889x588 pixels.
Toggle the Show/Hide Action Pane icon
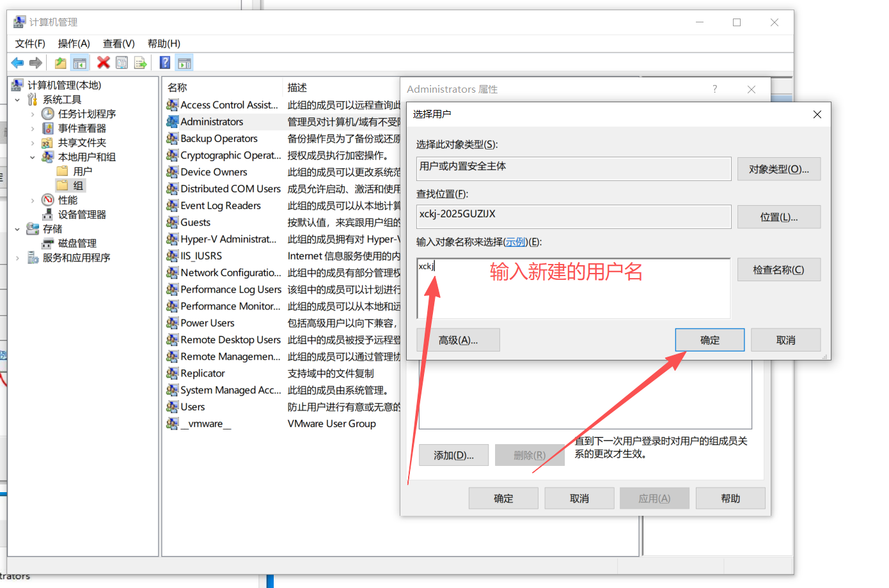pos(184,63)
